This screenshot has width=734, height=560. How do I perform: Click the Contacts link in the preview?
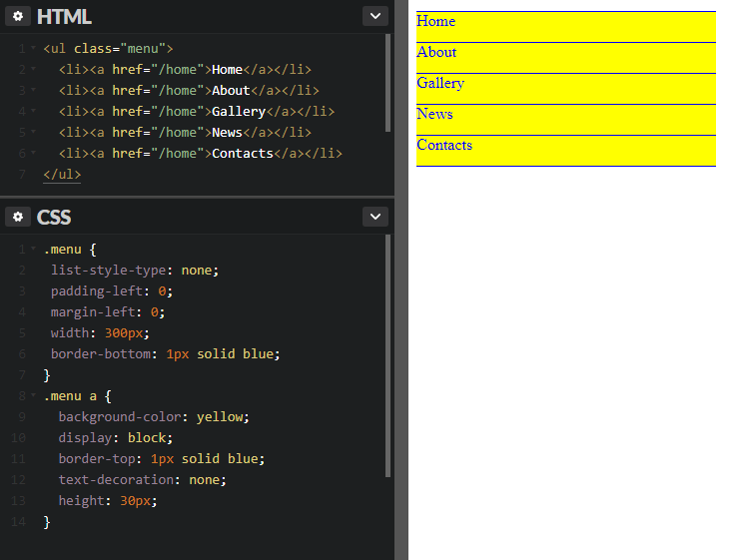pyautogui.click(x=445, y=146)
